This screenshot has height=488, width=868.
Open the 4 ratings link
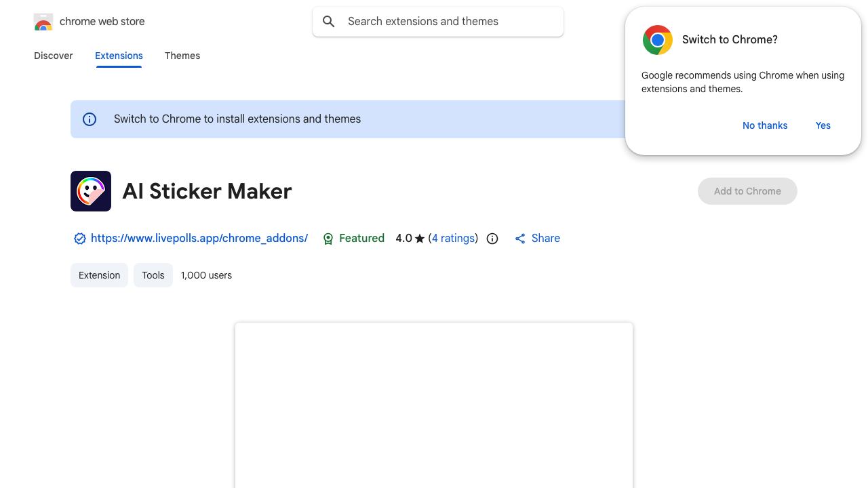(454, 239)
